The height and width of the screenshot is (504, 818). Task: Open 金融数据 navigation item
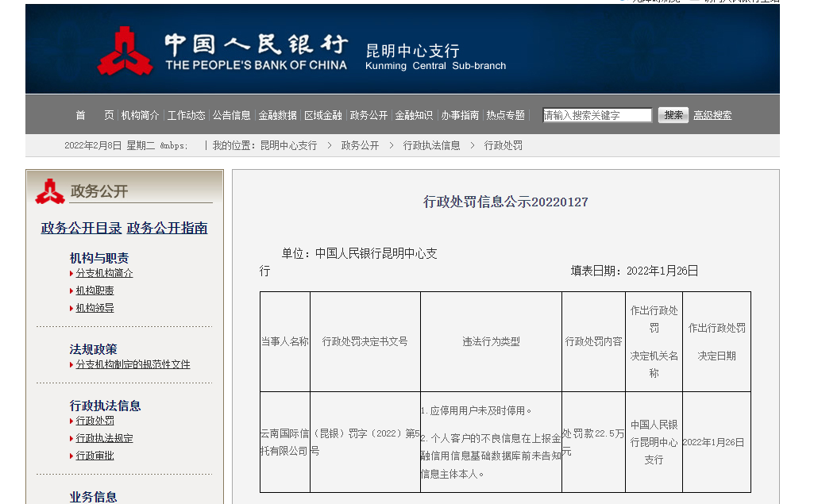(x=277, y=115)
